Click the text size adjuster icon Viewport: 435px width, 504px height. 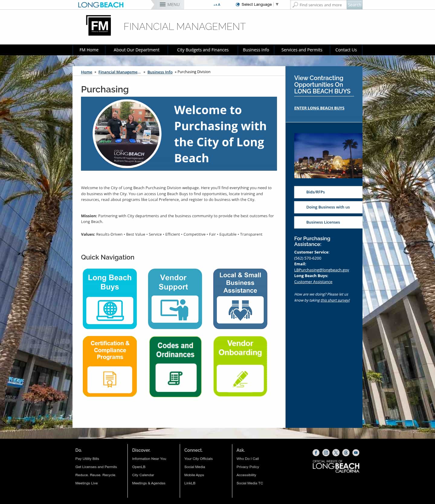coord(217,5)
